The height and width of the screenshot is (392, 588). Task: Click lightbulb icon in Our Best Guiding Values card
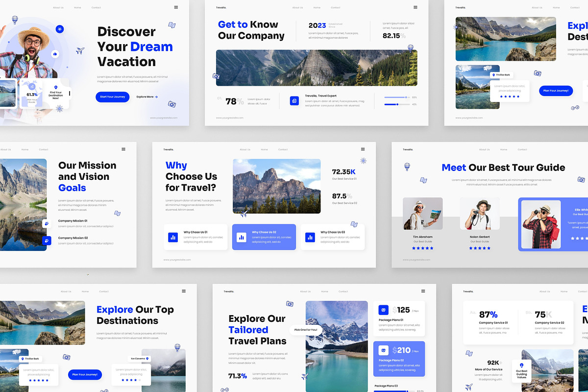(x=521, y=365)
